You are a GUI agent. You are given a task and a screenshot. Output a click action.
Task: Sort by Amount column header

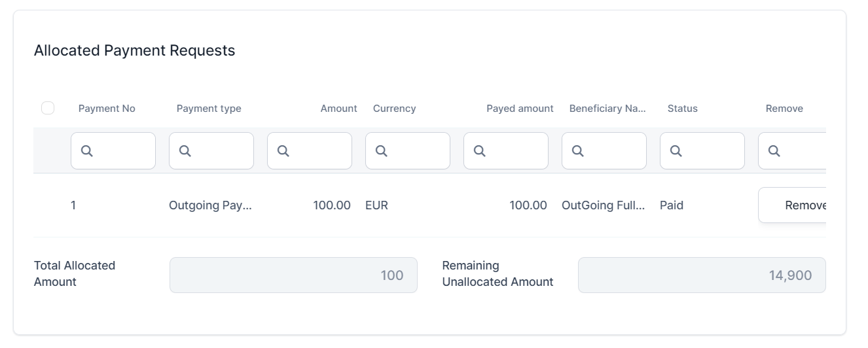pyautogui.click(x=338, y=109)
